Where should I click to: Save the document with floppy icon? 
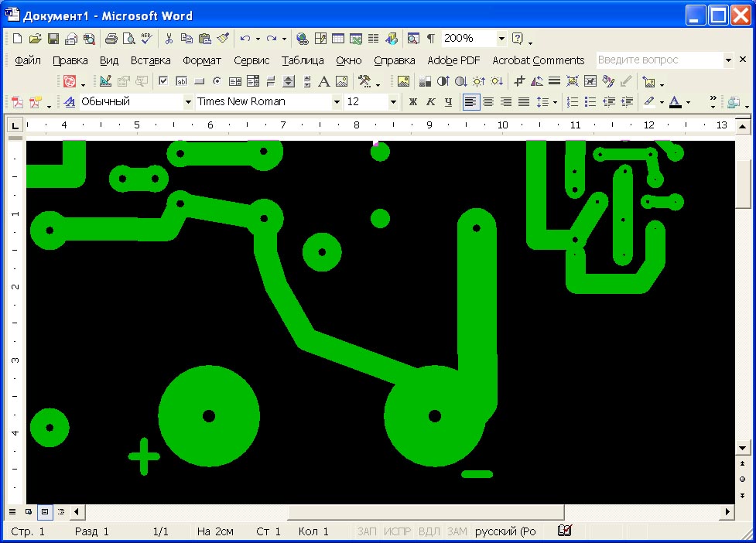click(53, 39)
